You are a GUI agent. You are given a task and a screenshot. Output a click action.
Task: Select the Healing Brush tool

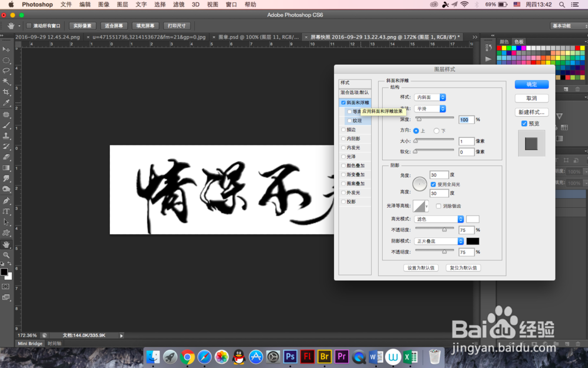tap(6, 115)
